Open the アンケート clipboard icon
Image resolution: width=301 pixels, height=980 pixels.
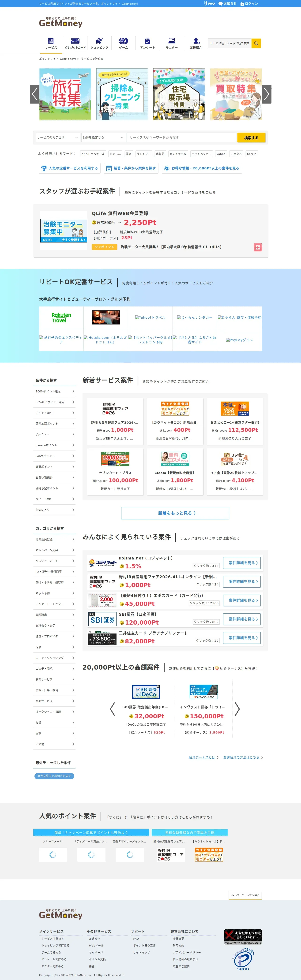pos(148,41)
